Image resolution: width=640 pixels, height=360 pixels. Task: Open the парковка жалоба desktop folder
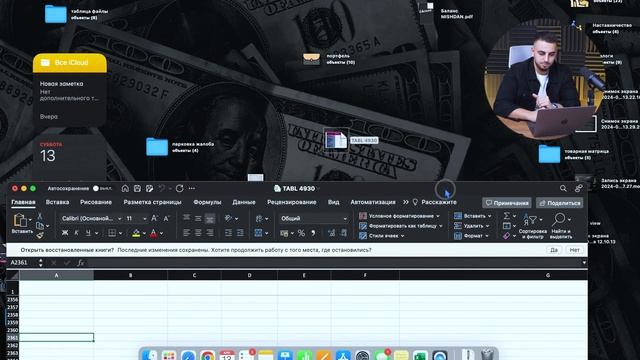pyautogui.click(x=157, y=147)
